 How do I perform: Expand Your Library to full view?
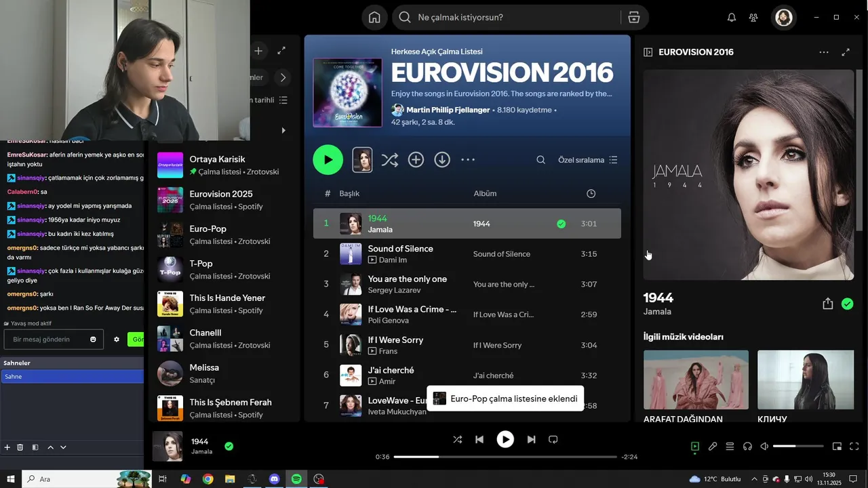coord(281,51)
